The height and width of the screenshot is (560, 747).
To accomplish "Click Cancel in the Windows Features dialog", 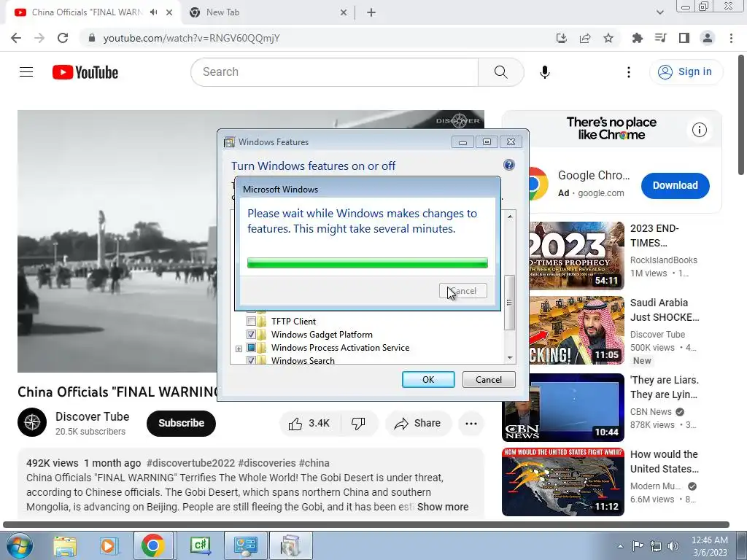I will (x=489, y=379).
